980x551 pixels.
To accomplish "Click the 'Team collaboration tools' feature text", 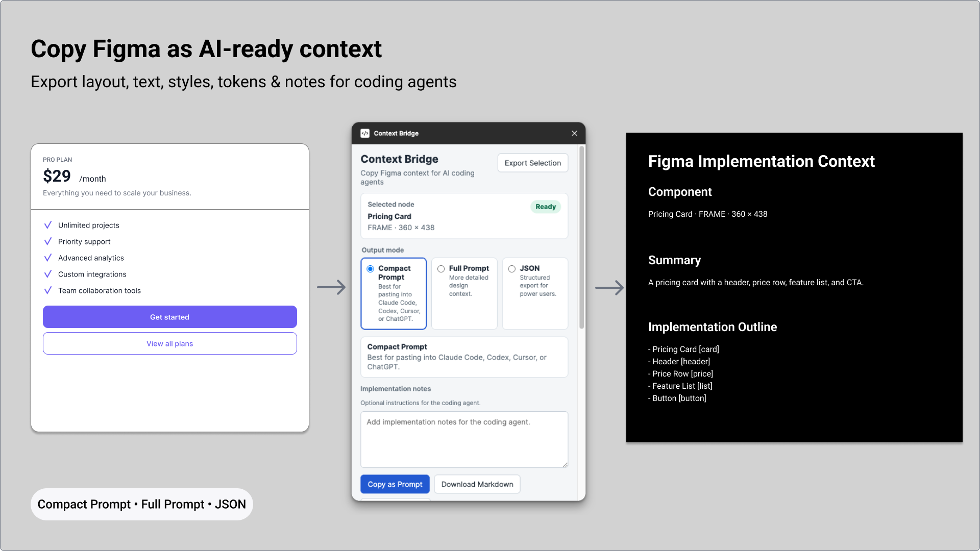I will coord(100,290).
